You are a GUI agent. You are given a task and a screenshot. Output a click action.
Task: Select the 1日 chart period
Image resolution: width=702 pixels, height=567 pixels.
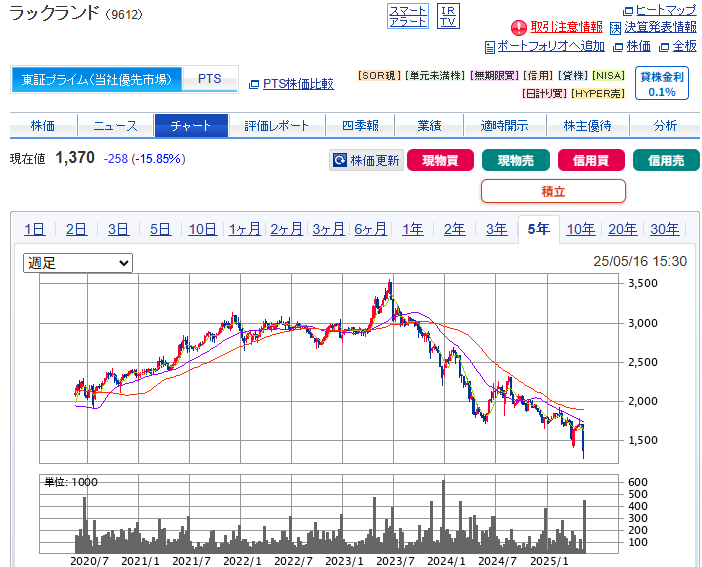click(34, 229)
